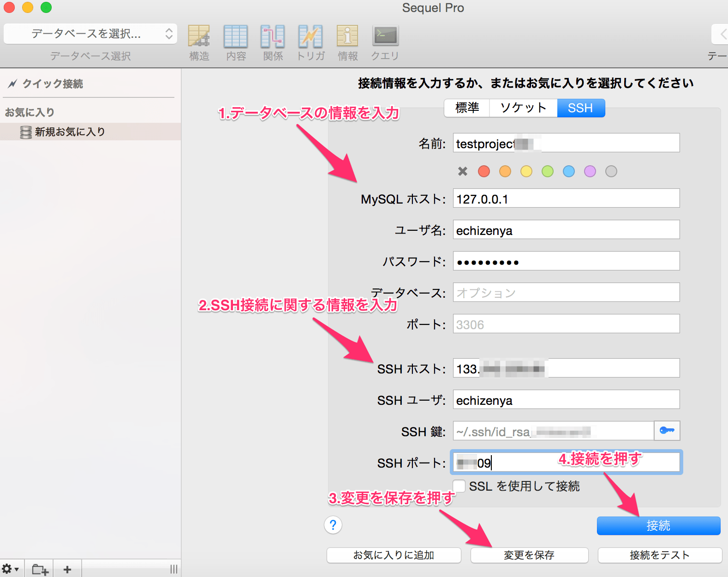Enable SSL を使用して接続 checkbox
The width and height of the screenshot is (728, 577).
click(x=459, y=486)
